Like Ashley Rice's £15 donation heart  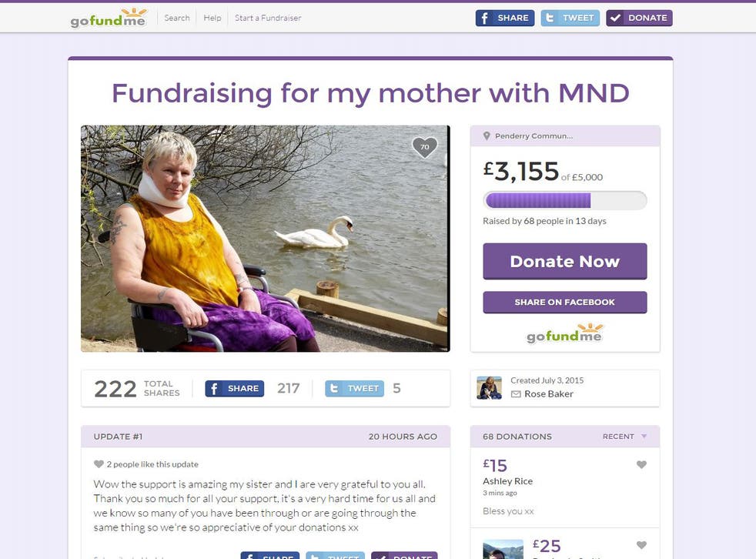click(x=641, y=464)
